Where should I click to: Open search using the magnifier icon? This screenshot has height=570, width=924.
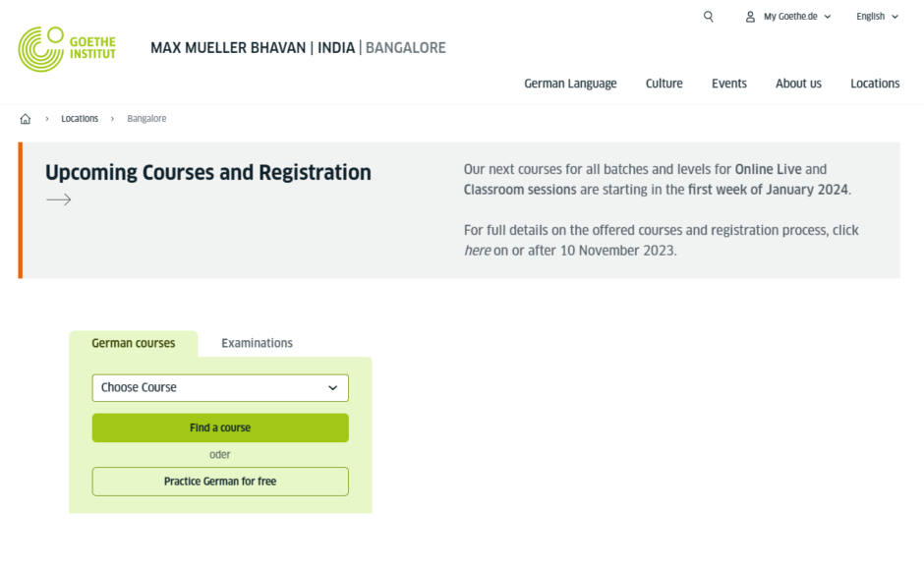(708, 17)
